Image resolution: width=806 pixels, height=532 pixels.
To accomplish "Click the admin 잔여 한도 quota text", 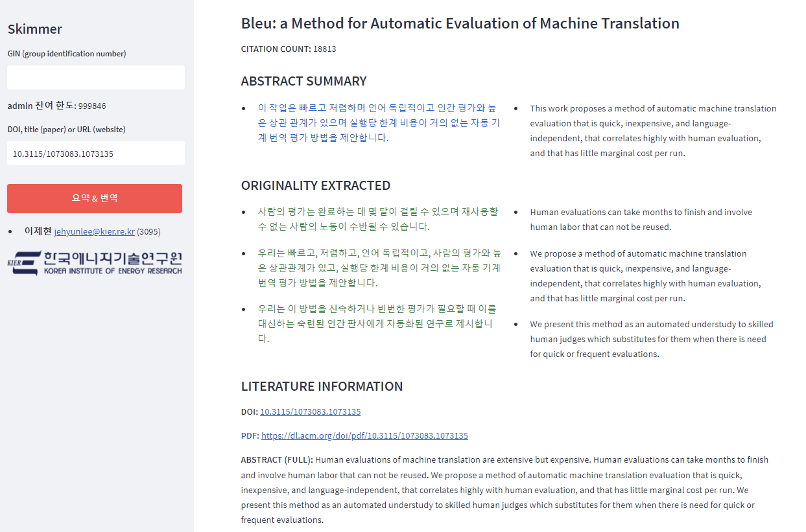I will (x=57, y=106).
